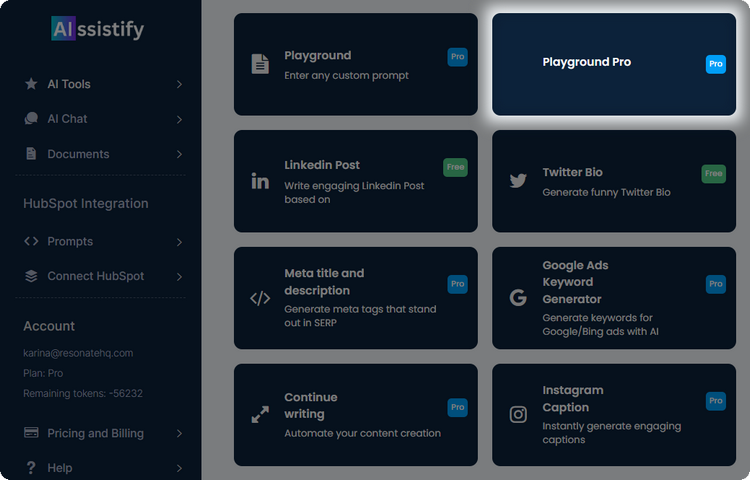
Task: Click the Google G icon
Action: pos(518,297)
